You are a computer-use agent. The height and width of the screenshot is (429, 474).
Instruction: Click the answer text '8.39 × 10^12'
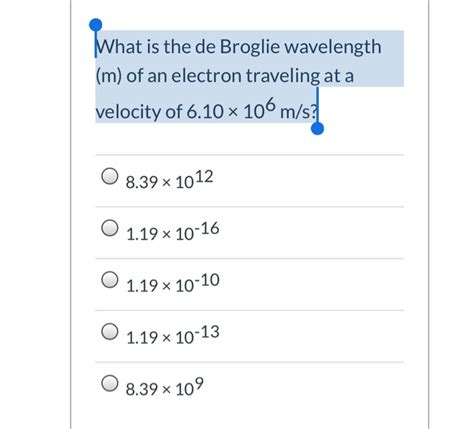coord(169,179)
